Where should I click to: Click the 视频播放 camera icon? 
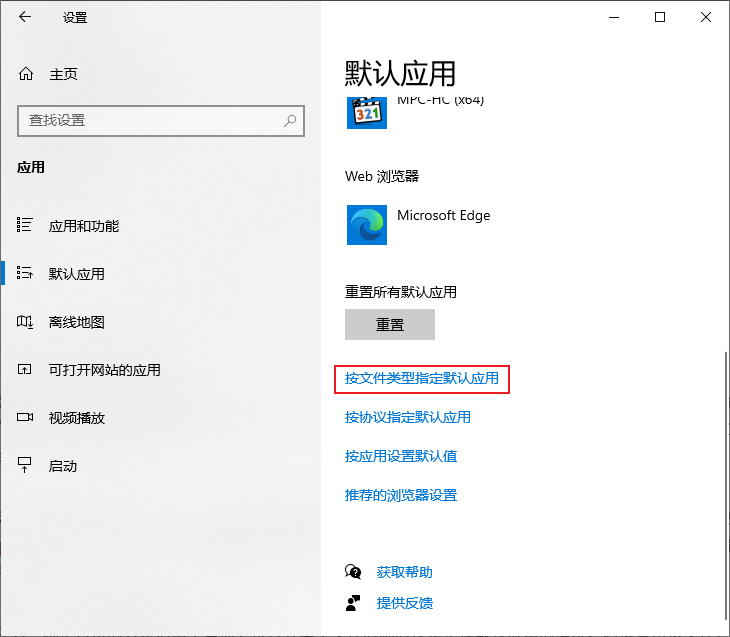point(24,417)
